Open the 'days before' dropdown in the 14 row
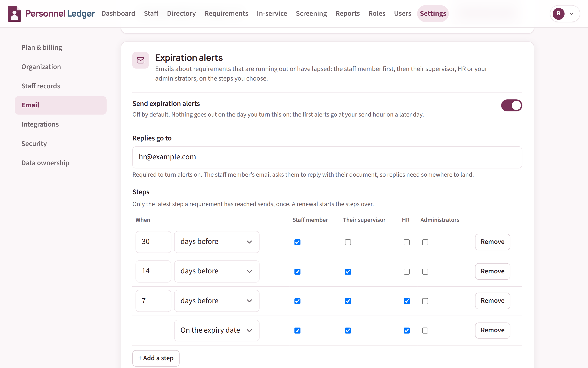Viewport: 588px width, 368px height. [217, 271]
